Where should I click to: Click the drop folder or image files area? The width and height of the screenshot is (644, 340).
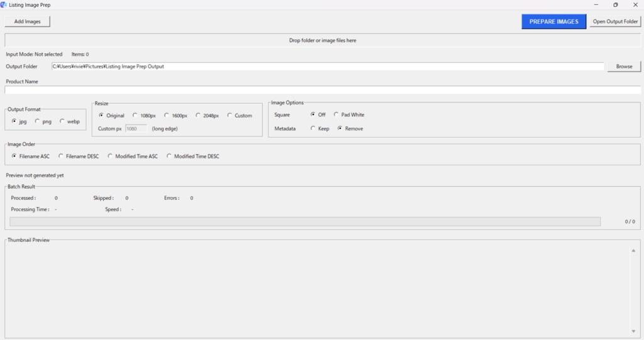323,40
